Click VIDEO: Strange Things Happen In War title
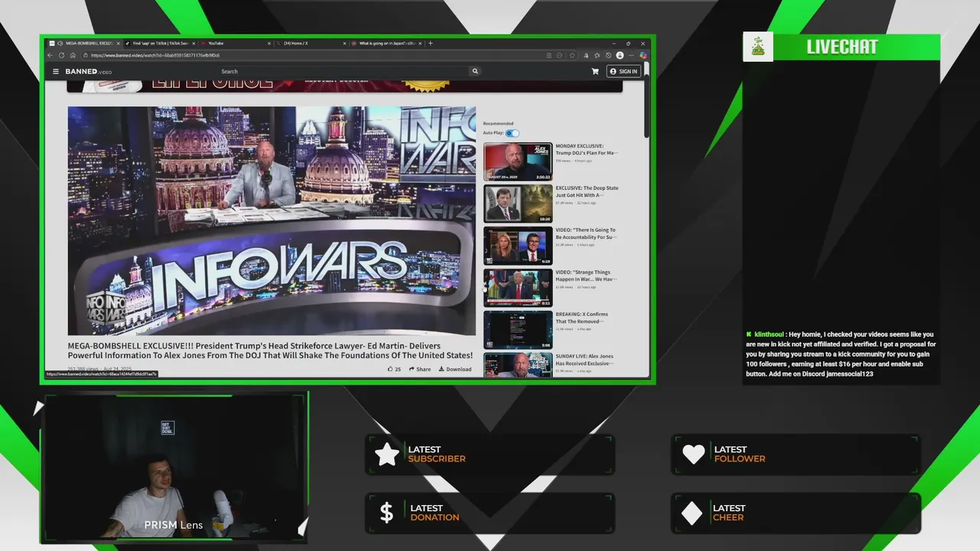 point(586,275)
